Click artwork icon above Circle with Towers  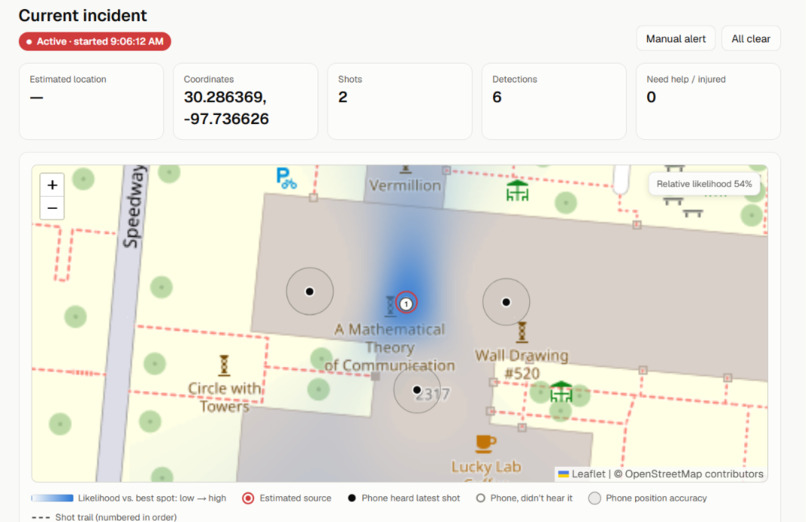coord(224,365)
